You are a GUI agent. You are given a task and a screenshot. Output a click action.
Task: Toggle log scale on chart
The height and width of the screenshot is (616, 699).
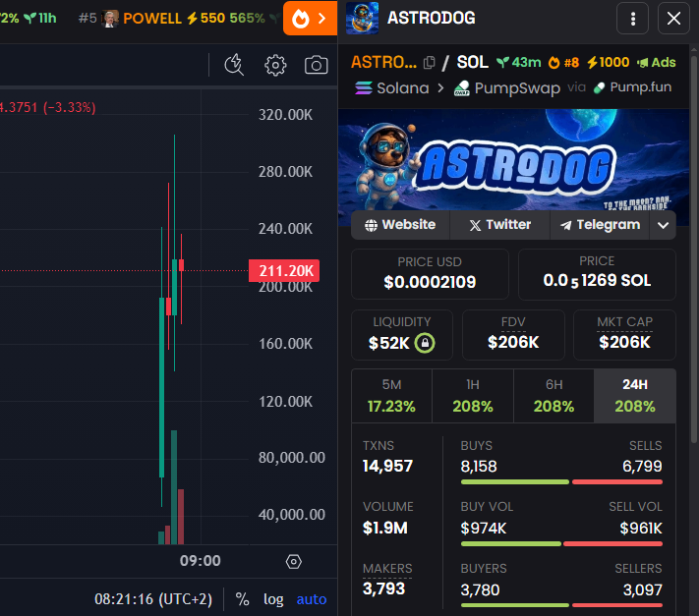(273, 599)
